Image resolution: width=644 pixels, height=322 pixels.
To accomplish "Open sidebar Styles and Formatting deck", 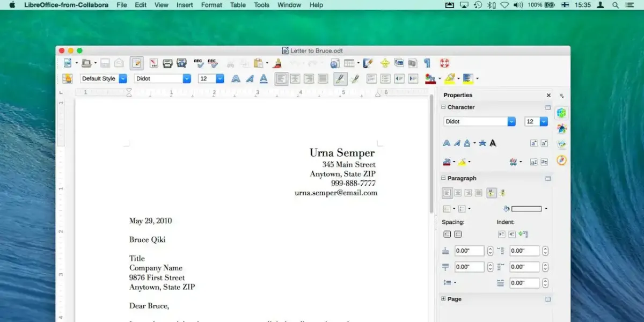I will [561, 129].
